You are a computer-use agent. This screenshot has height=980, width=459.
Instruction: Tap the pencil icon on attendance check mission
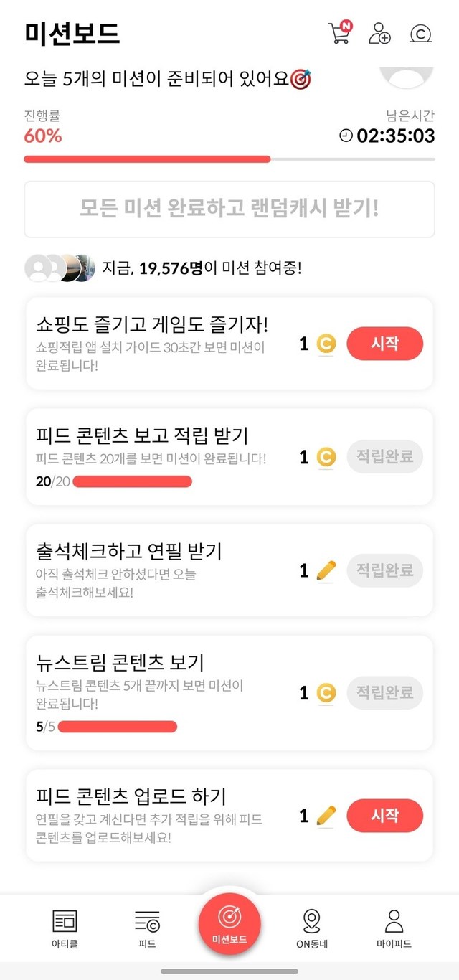tap(326, 571)
